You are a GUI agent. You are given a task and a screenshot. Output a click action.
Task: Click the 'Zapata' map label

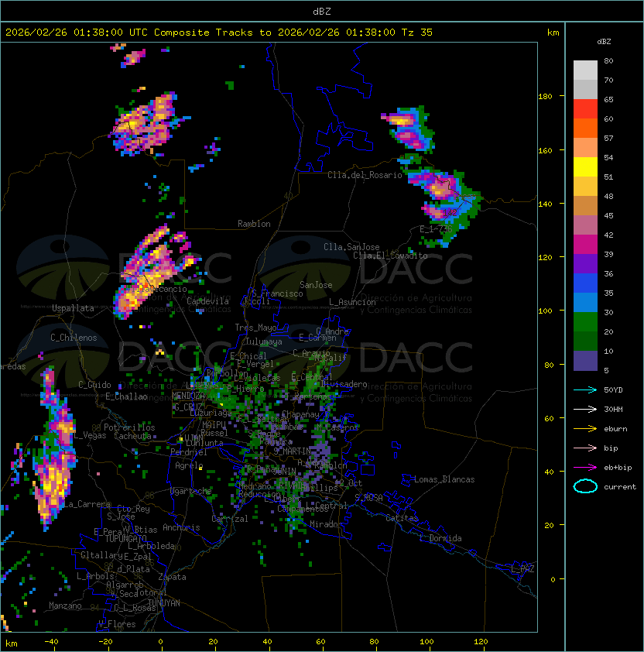(x=172, y=577)
